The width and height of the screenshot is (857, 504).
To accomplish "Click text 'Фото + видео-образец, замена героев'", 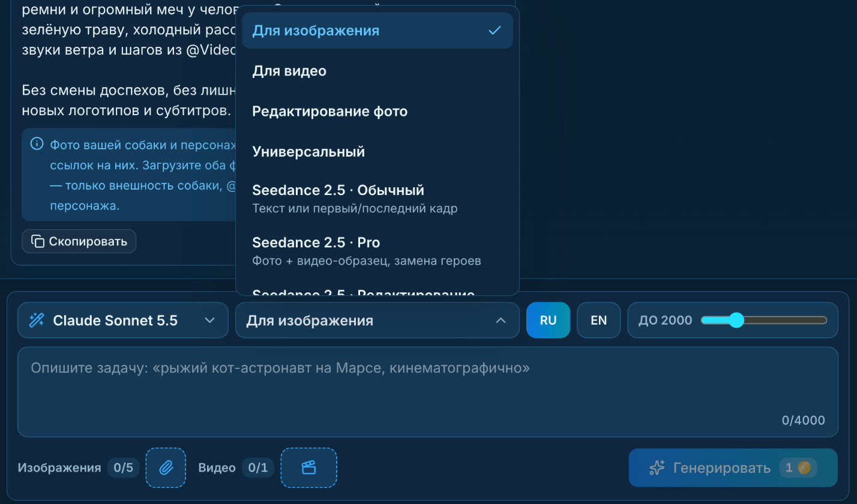I will tap(367, 261).
